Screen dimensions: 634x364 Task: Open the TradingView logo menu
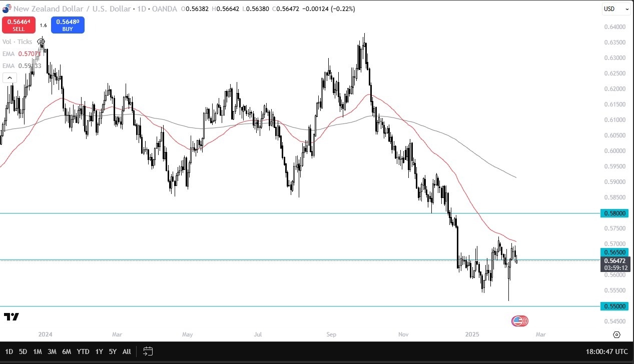coord(13,316)
